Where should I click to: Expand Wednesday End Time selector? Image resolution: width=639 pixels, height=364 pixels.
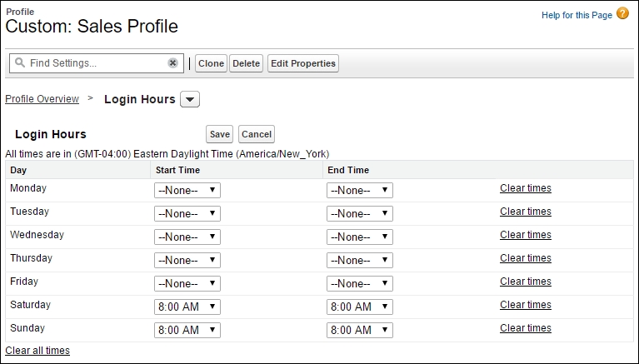coord(360,237)
